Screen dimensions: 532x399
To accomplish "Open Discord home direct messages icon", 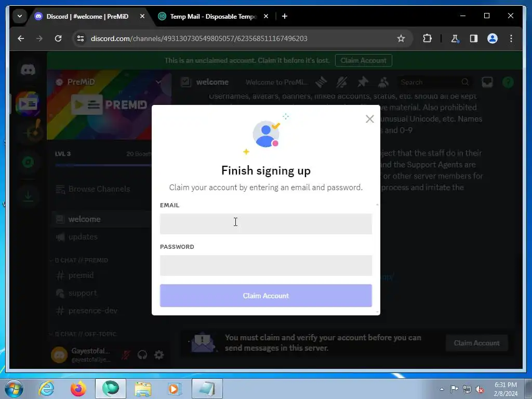I will 28,70.
